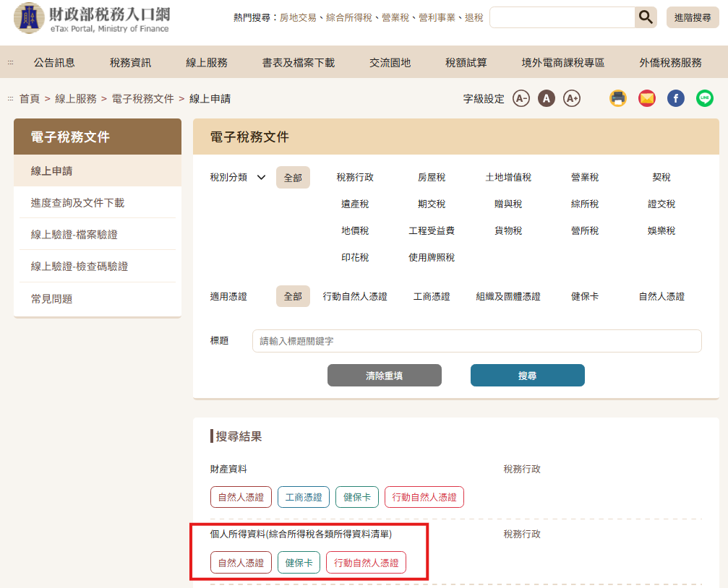Collapse the 稅別分類 chevron

261,177
